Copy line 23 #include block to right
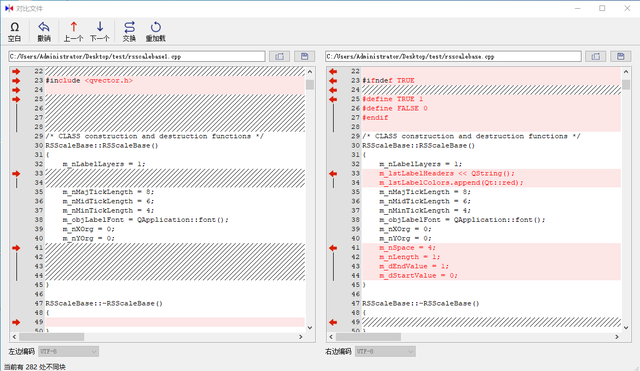Image resolution: width=640 pixels, height=371 pixels. pos(16,81)
